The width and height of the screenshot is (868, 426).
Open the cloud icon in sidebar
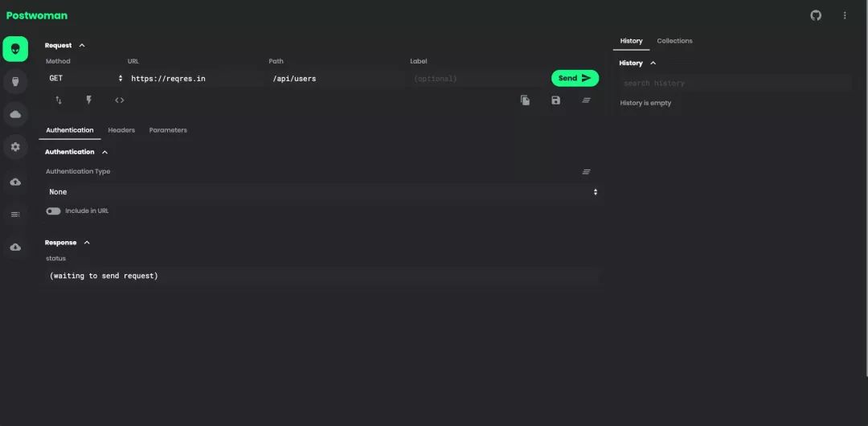[15, 115]
